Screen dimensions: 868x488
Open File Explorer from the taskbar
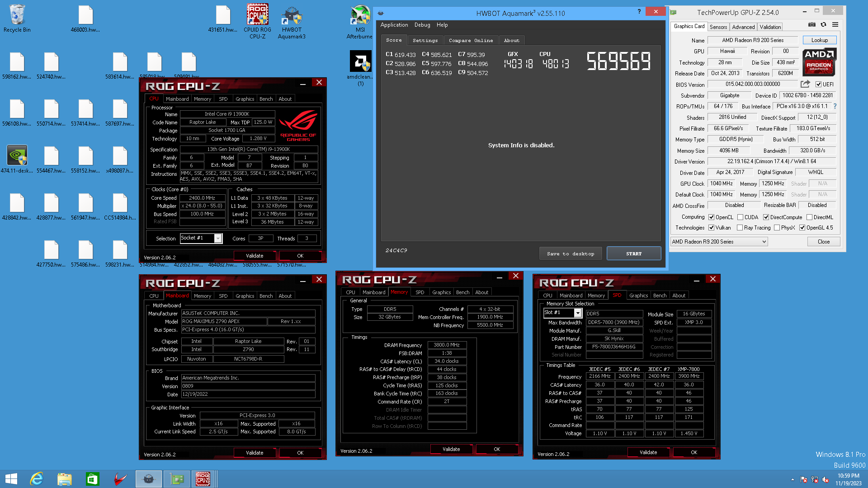pyautogui.click(x=65, y=479)
